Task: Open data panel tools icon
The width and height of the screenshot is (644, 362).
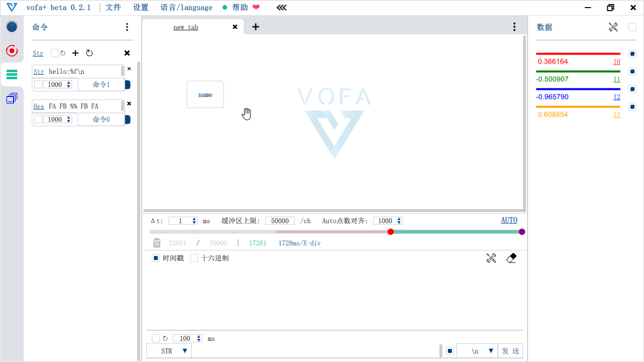Action: click(613, 27)
